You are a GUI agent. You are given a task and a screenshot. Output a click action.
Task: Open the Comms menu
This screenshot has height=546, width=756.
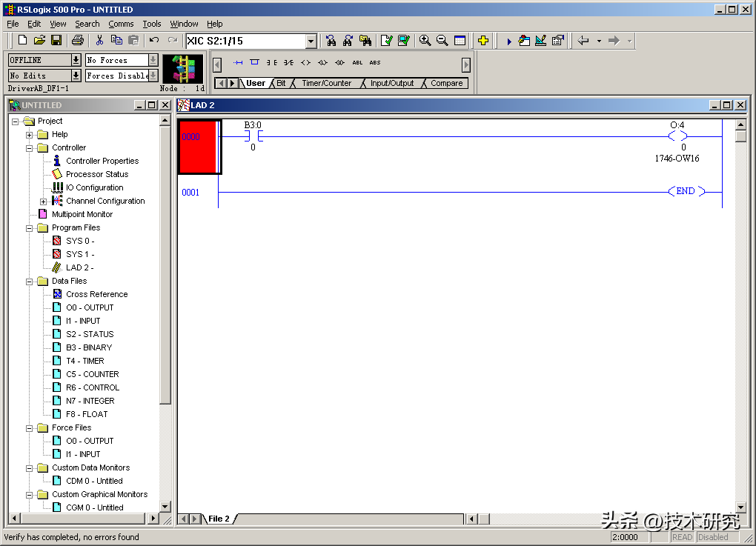[121, 24]
